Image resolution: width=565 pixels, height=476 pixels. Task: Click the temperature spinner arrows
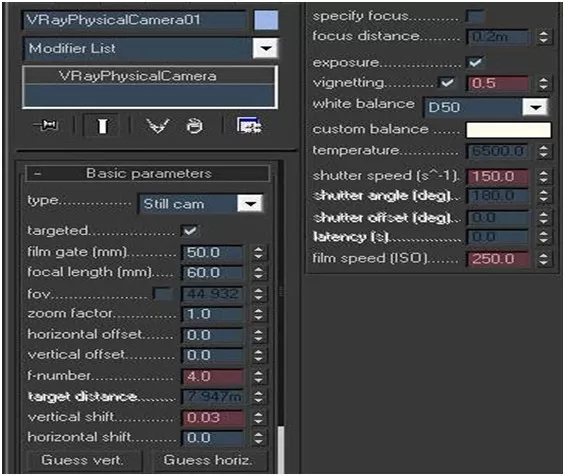(x=543, y=151)
